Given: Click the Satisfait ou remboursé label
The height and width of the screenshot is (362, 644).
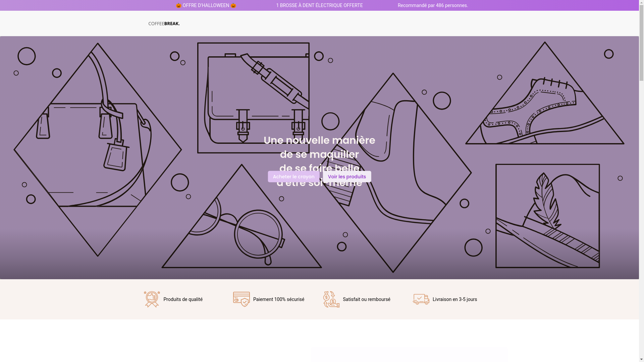Looking at the screenshot, I should [x=366, y=299].
